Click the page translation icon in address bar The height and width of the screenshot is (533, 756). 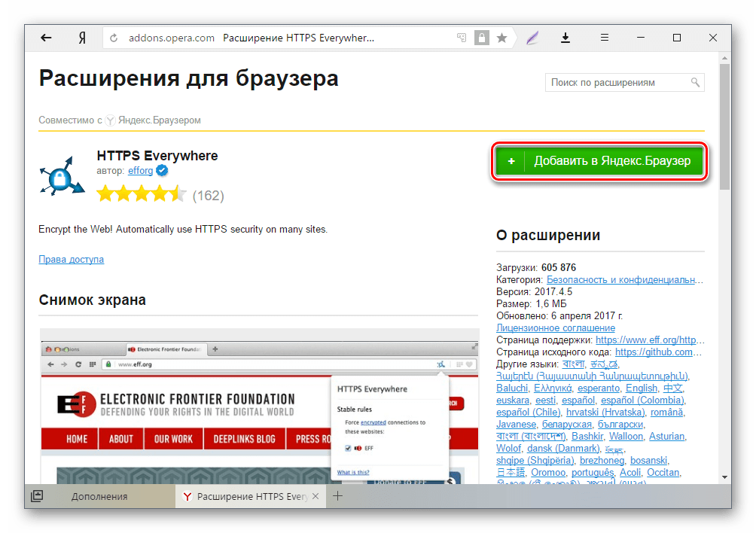(462, 38)
